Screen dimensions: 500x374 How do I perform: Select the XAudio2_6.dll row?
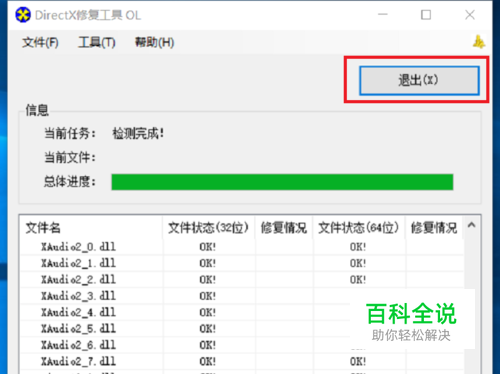click(x=242, y=345)
